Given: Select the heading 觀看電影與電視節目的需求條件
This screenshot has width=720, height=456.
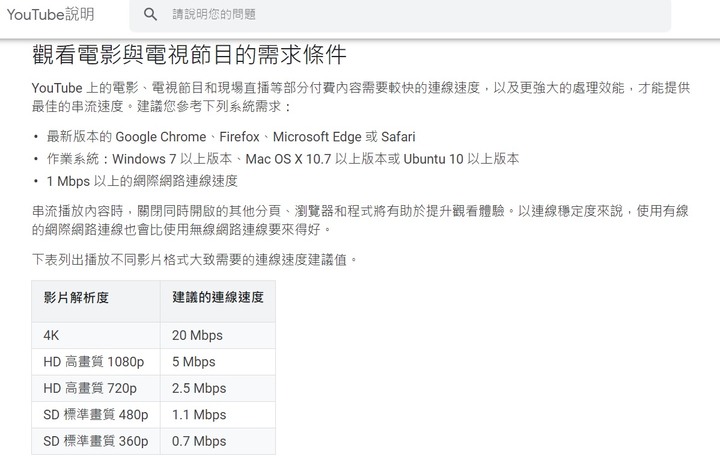Looking at the screenshot, I should 189,55.
